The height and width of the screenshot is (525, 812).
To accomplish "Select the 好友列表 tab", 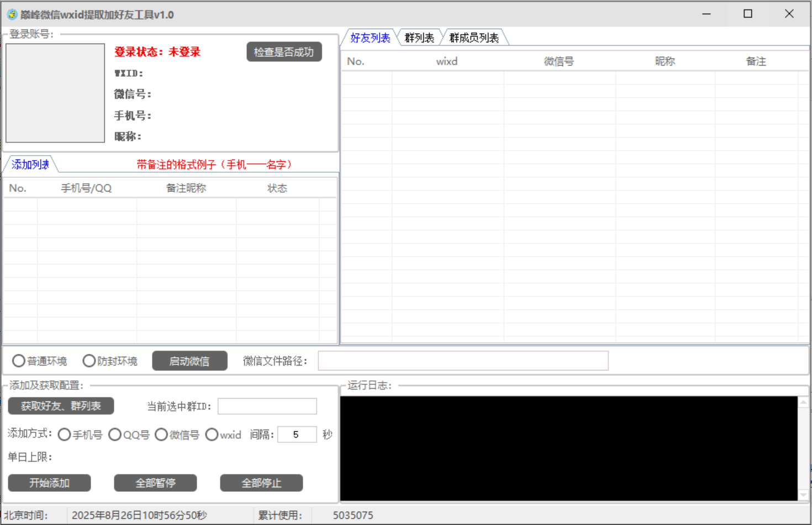I will [x=370, y=38].
